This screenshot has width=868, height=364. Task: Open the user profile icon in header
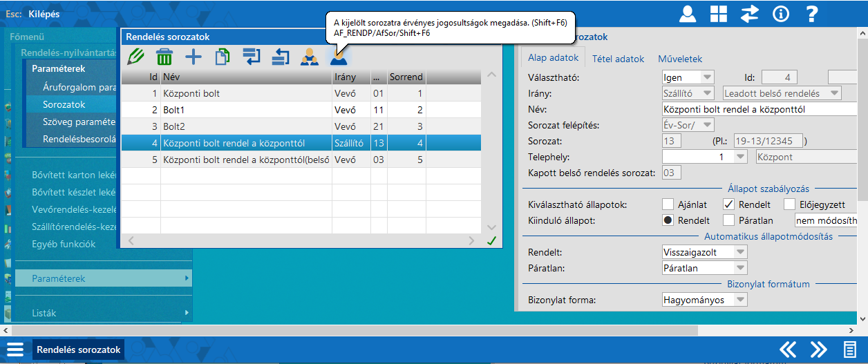pos(688,13)
